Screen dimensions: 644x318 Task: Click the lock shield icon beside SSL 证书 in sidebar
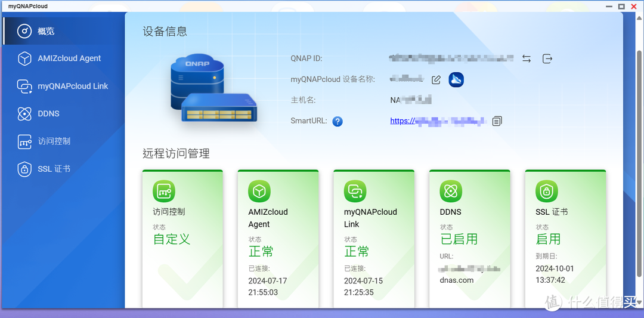(x=24, y=168)
